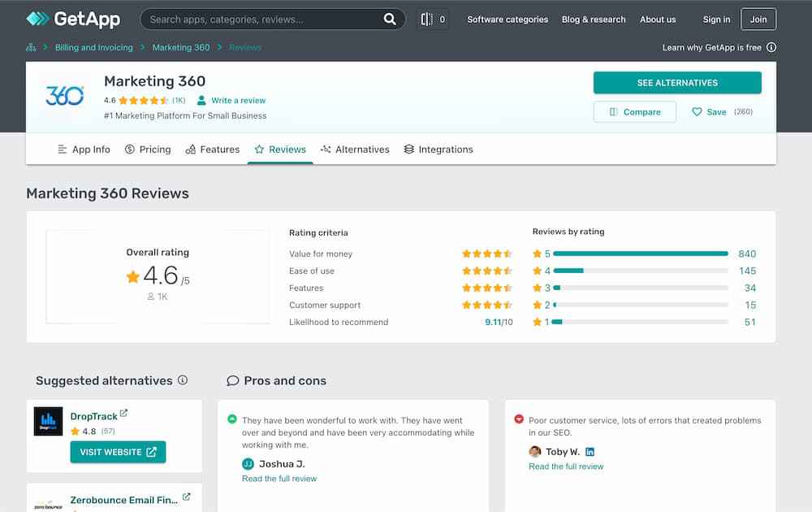The height and width of the screenshot is (512, 812).
Task: Click the Write a review link
Action: [x=238, y=101]
